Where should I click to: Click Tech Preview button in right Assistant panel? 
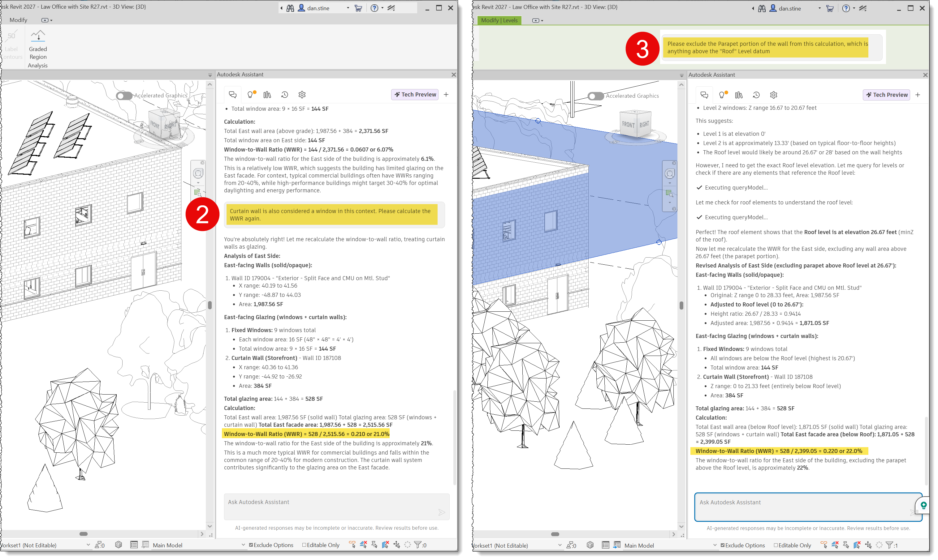(887, 95)
